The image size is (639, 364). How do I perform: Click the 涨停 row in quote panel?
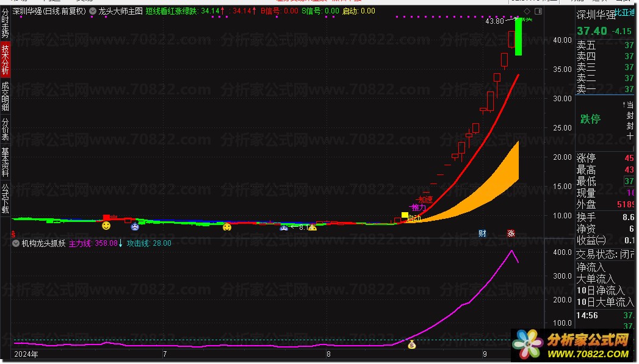[x=605, y=158]
